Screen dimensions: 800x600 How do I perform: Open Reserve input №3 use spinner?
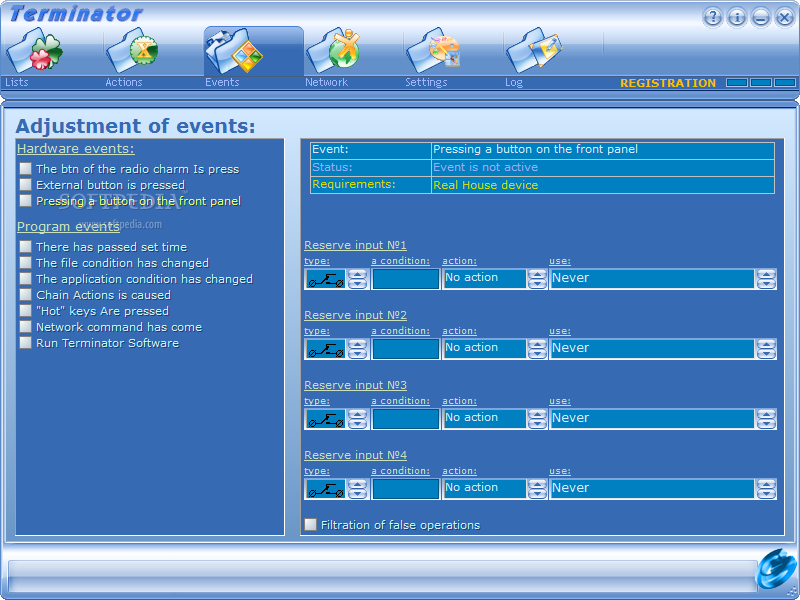(766, 419)
